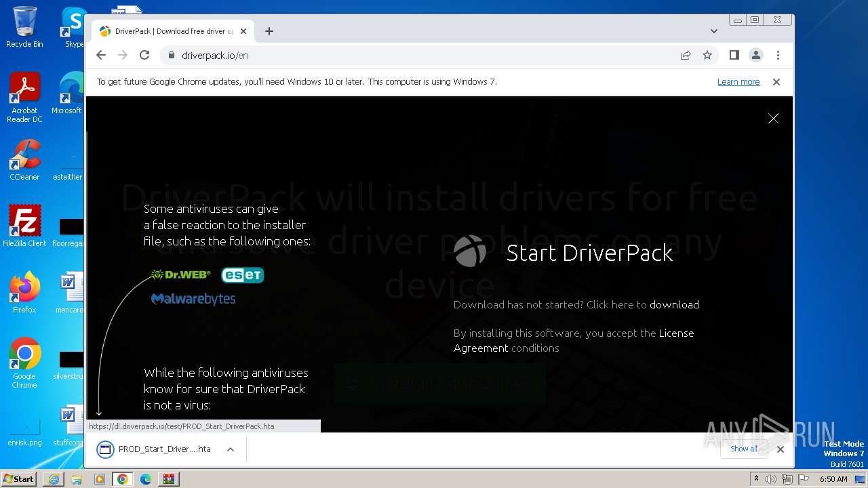
Task: Open site information lock icon
Action: 172,56
